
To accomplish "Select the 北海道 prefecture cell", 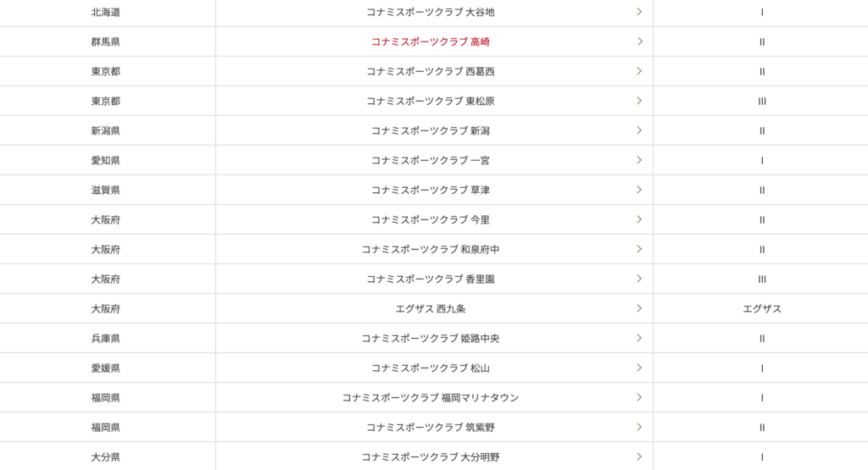I will (106, 12).
